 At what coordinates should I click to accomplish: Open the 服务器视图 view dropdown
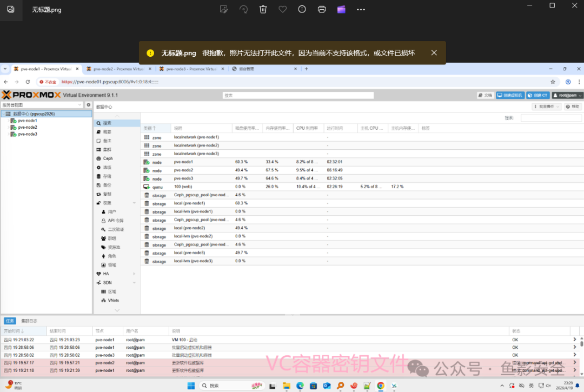tap(42, 105)
